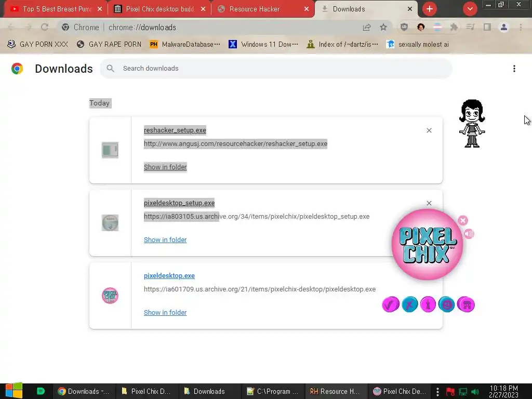532x399 pixels.
Task: Remove reshacker_setup.exe from list
Action: point(429,130)
